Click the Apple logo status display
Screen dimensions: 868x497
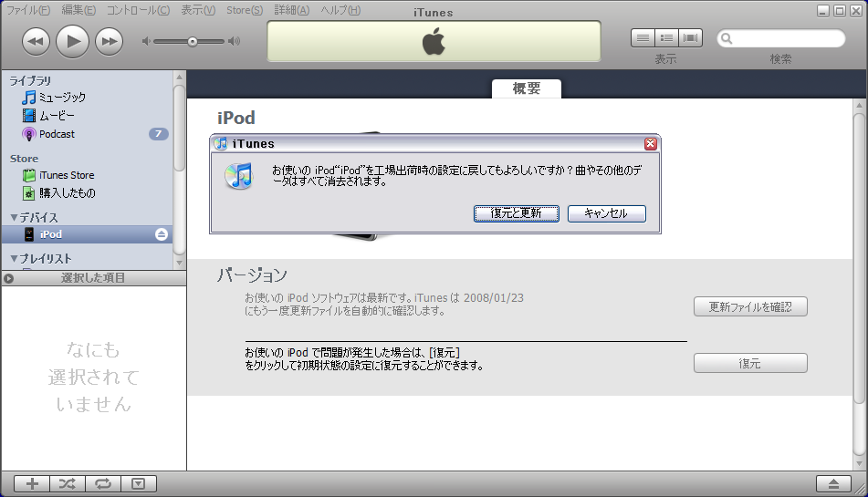[434, 41]
